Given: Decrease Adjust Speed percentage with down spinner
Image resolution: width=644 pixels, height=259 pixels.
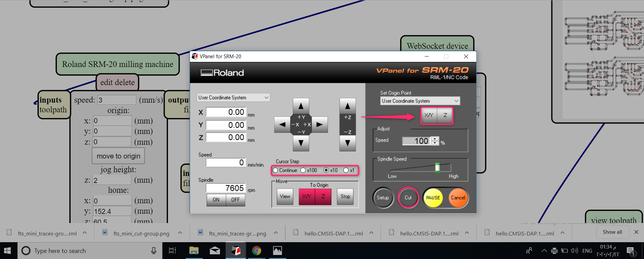Looking at the screenshot, I should 435,143.
